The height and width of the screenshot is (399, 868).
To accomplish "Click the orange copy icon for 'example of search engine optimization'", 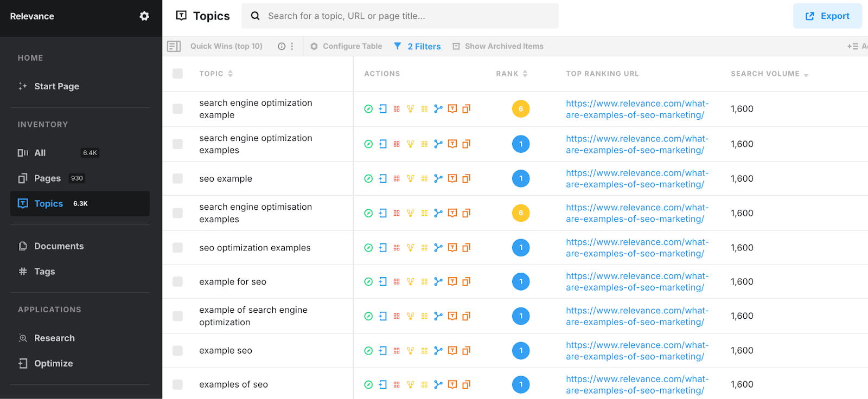I will pyautogui.click(x=467, y=316).
